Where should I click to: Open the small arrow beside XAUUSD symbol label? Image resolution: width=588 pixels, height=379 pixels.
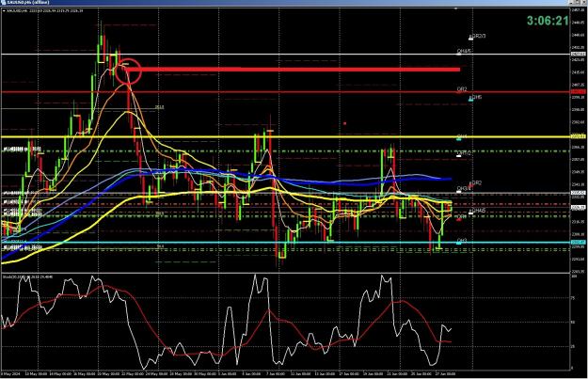4,10
